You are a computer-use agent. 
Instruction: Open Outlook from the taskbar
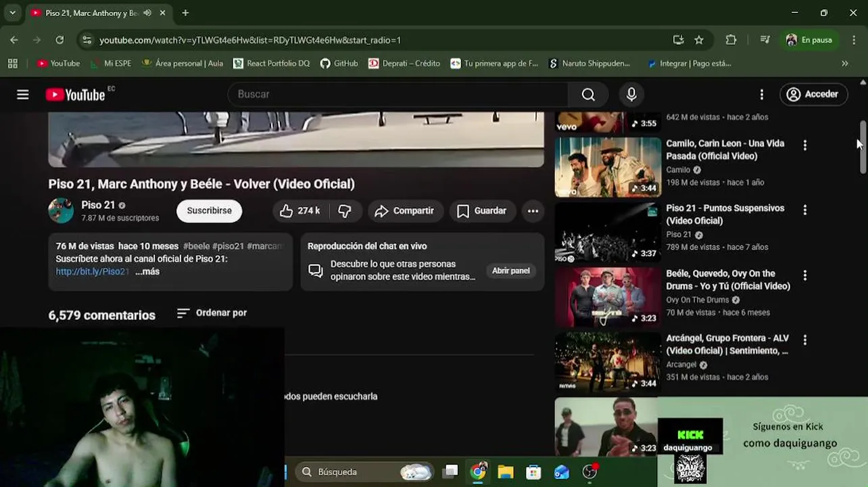(561, 471)
